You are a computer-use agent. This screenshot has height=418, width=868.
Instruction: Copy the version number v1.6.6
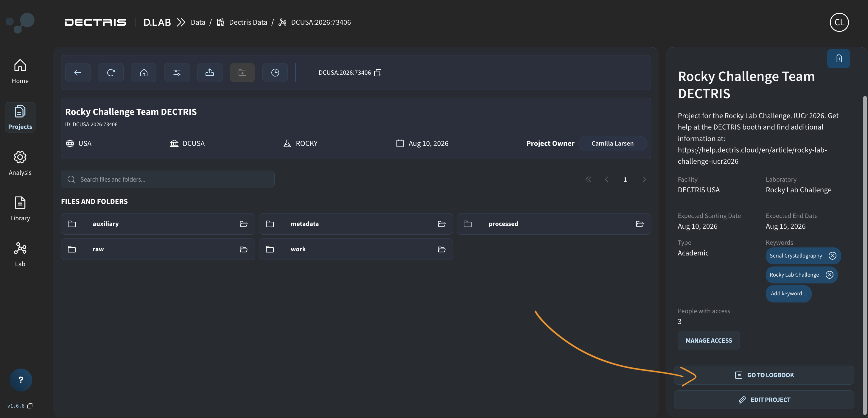pos(30,406)
